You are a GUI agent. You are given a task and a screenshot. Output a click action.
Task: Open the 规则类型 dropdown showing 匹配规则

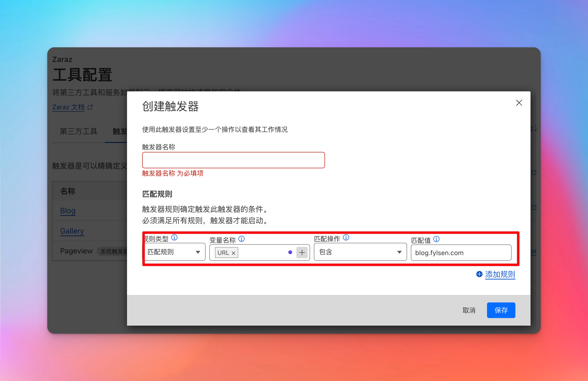(174, 252)
